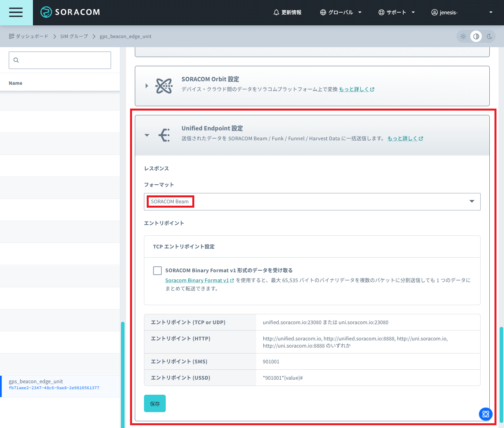Select auto contrast theme icon
This screenshot has height=428, width=504.
(476, 36)
